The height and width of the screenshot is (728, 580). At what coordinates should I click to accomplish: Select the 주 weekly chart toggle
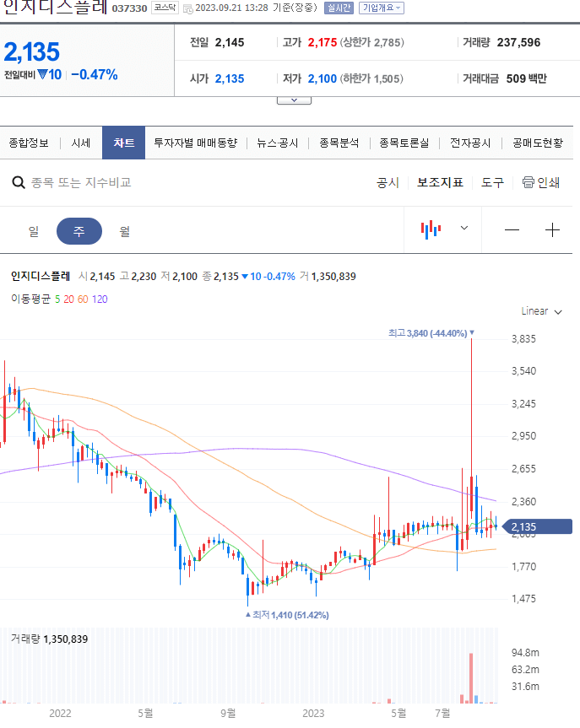tap(79, 229)
